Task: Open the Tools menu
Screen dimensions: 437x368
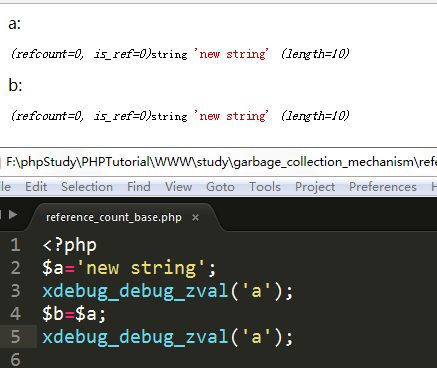Action: pos(265,187)
